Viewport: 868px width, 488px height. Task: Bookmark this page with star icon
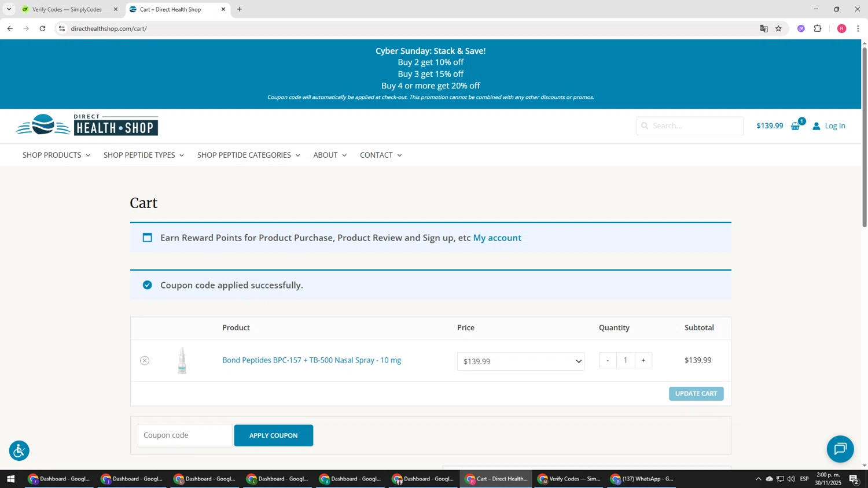[778, 28]
